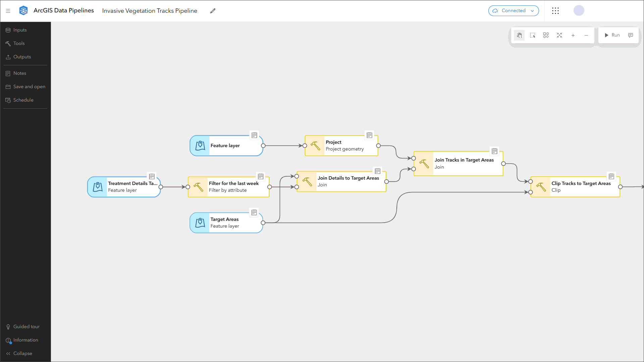This screenshot has width=644, height=362.
Task: Run the pipeline
Action: pyautogui.click(x=612, y=35)
